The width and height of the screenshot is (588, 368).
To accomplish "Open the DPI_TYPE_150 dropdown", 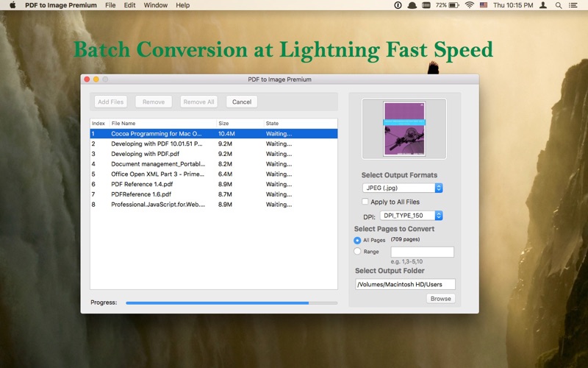I will 412,216.
